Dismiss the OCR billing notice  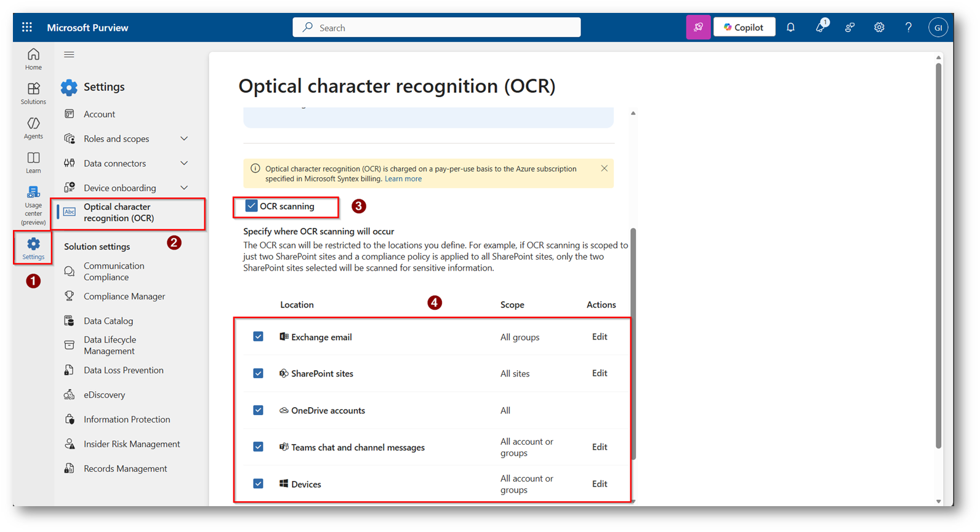click(604, 169)
